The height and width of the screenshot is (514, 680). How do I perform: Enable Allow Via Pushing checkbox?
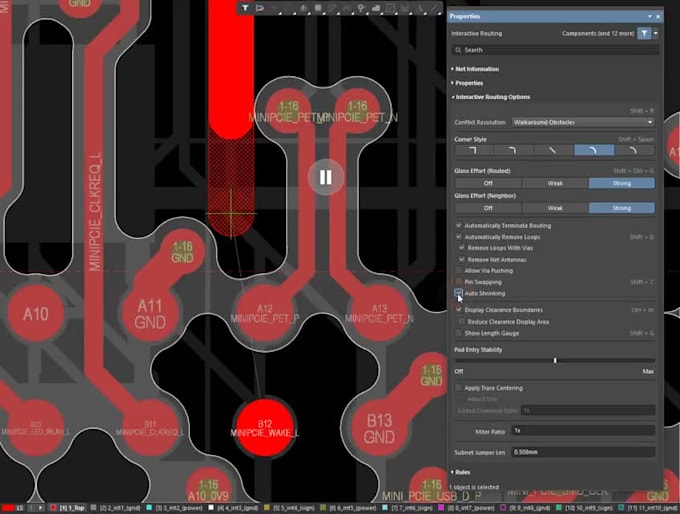click(458, 271)
